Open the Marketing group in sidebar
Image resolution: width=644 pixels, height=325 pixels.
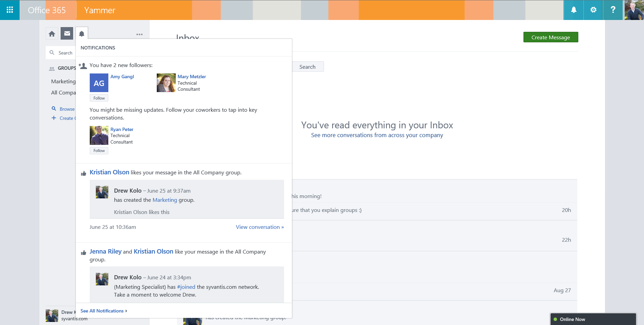click(x=63, y=81)
